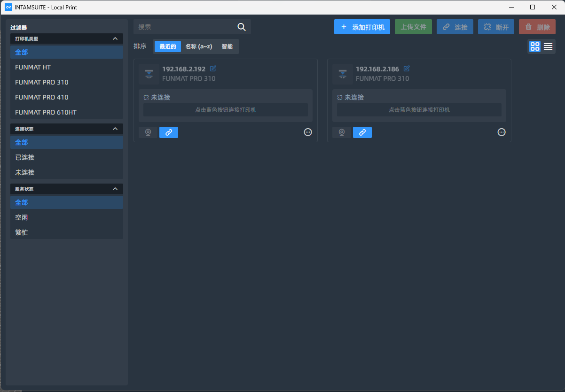Filter by 繁忙 service status
Viewport: 565px width, 392px height.
67,232
